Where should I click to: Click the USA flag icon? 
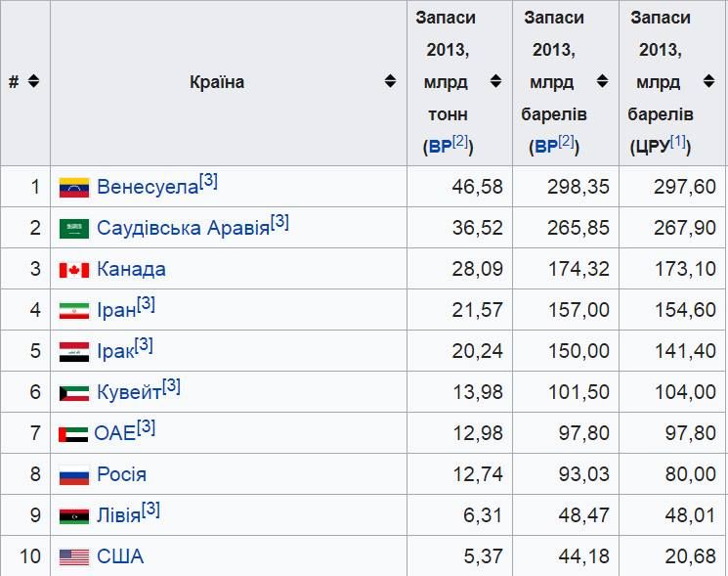[x=74, y=557]
